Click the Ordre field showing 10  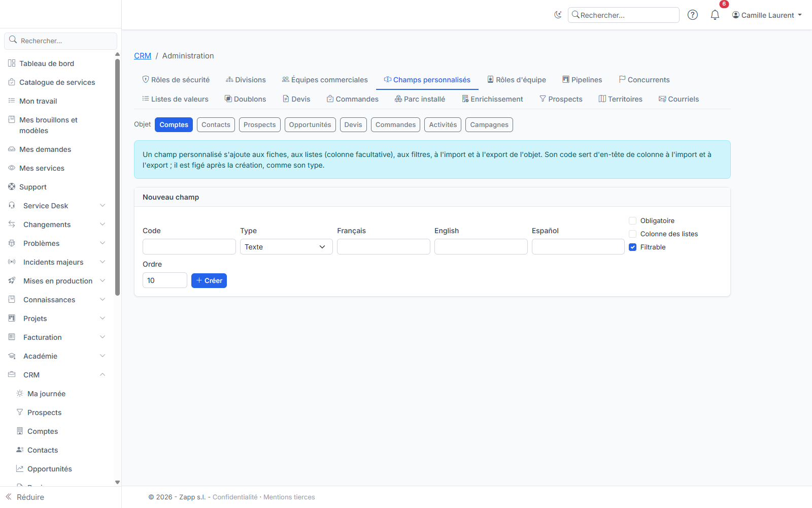point(165,280)
